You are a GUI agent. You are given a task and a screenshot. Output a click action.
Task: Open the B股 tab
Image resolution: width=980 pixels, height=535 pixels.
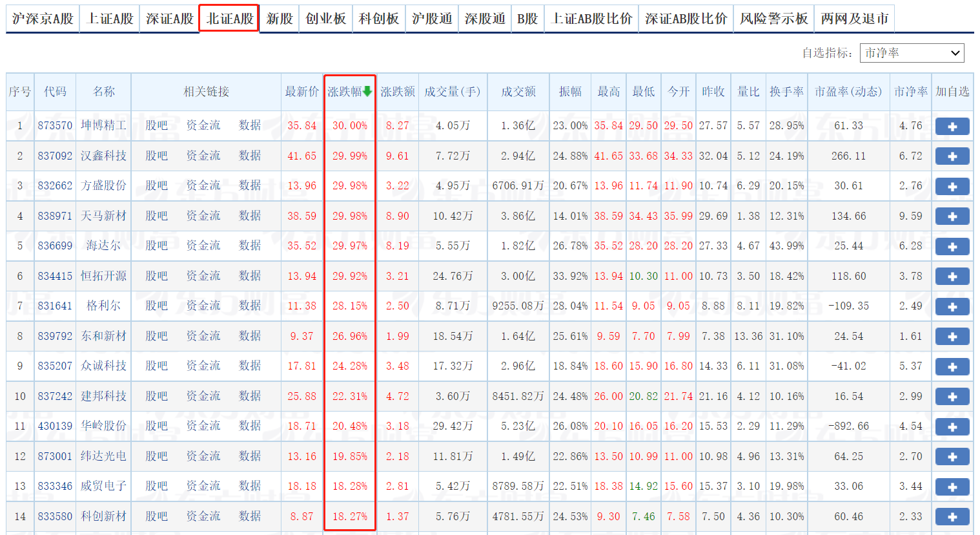527,19
